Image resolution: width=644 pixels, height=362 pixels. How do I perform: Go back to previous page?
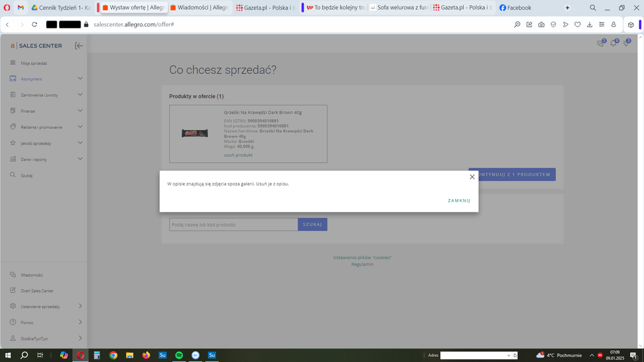(7, 24)
